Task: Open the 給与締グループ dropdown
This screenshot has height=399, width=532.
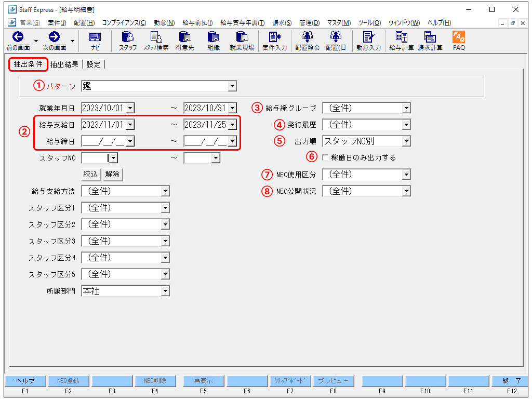Action: pyautogui.click(x=406, y=108)
